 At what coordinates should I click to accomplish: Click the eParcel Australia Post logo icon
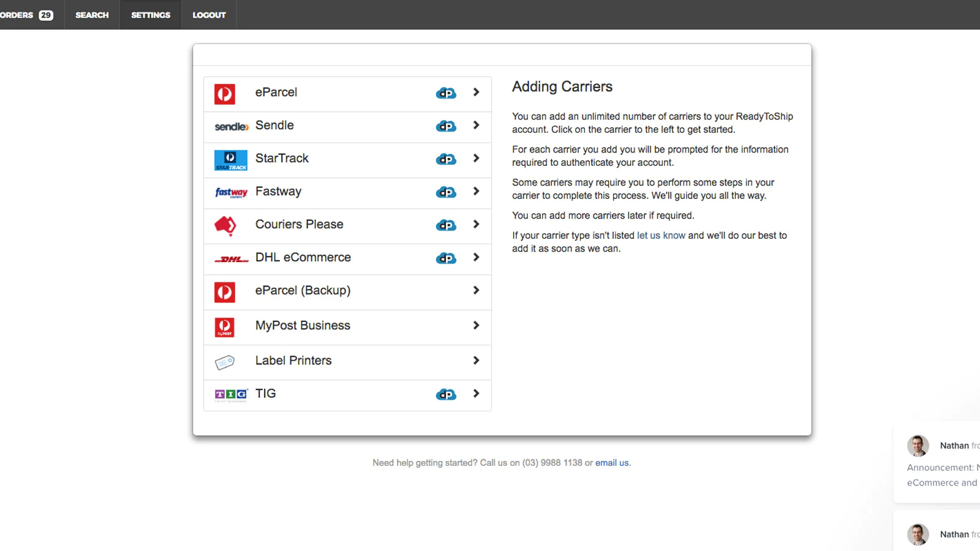coord(225,94)
